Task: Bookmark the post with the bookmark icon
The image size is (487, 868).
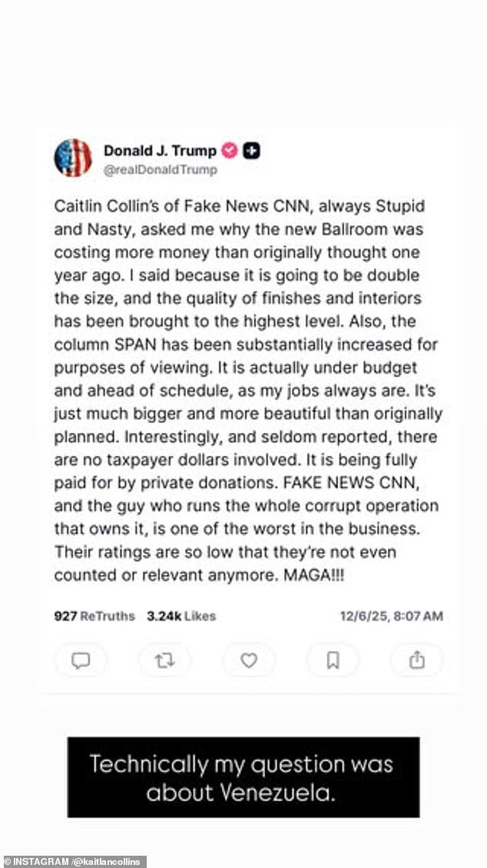Action: tap(333, 661)
